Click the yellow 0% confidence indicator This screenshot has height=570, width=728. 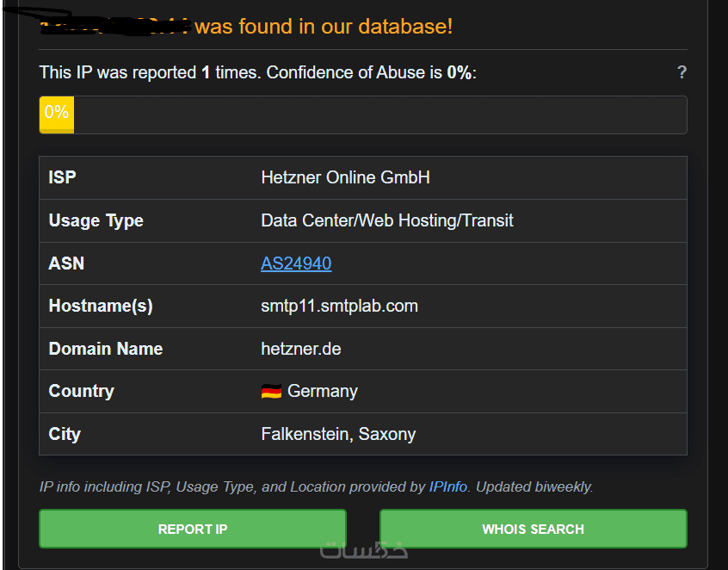pyautogui.click(x=57, y=115)
